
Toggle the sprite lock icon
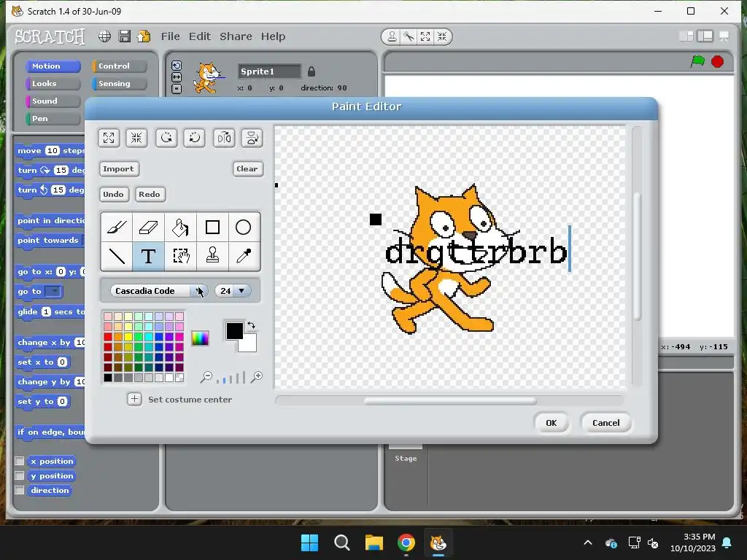pyautogui.click(x=311, y=71)
